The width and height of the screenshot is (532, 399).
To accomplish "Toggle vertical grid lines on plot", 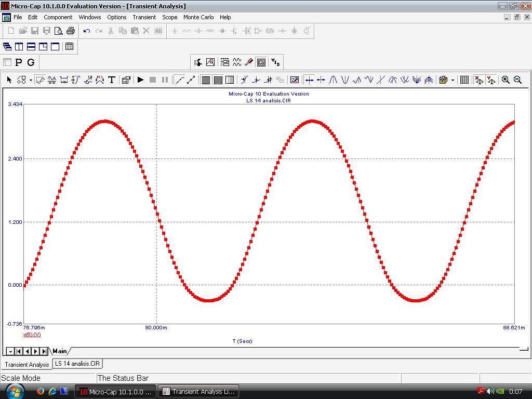I will point(206,79).
